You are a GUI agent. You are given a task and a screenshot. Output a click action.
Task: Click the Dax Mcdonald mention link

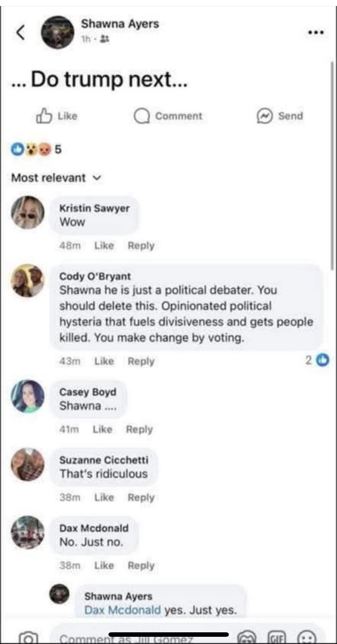[123, 610]
